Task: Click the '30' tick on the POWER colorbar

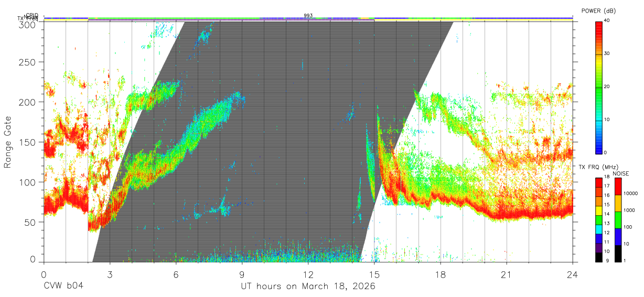Action: pyautogui.click(x=607, y=54)
